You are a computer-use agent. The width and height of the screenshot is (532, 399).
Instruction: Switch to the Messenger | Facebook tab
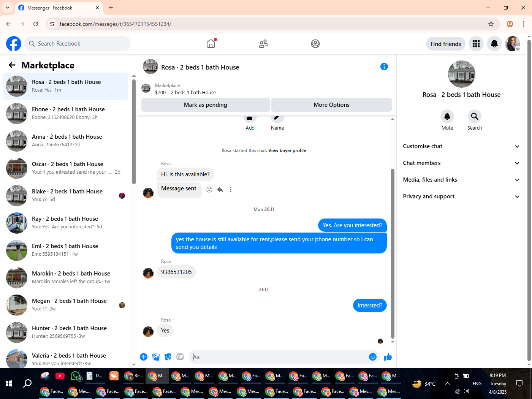59,8
